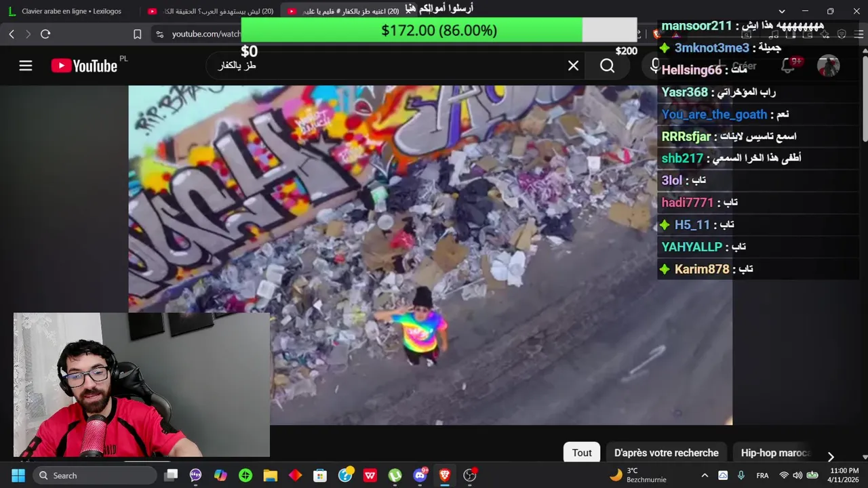
Task: Open Wi-Fi network settings in the tray
Action: (x=784, y=476)
